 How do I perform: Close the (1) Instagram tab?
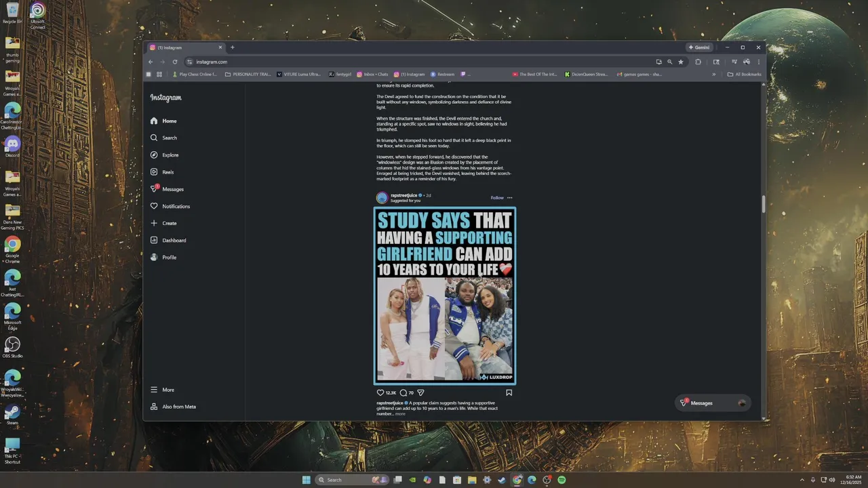point(220,47)
